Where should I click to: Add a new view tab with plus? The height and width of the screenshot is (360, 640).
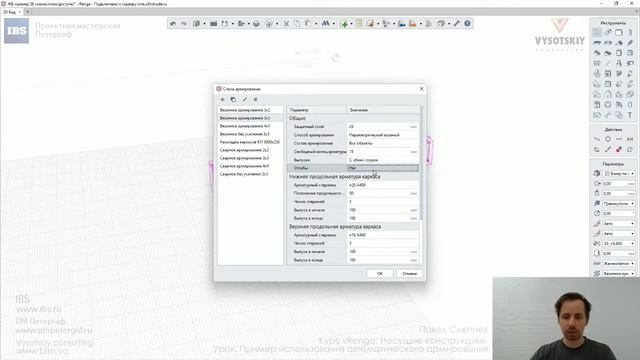pyautogui.click(x=27, y=12)
